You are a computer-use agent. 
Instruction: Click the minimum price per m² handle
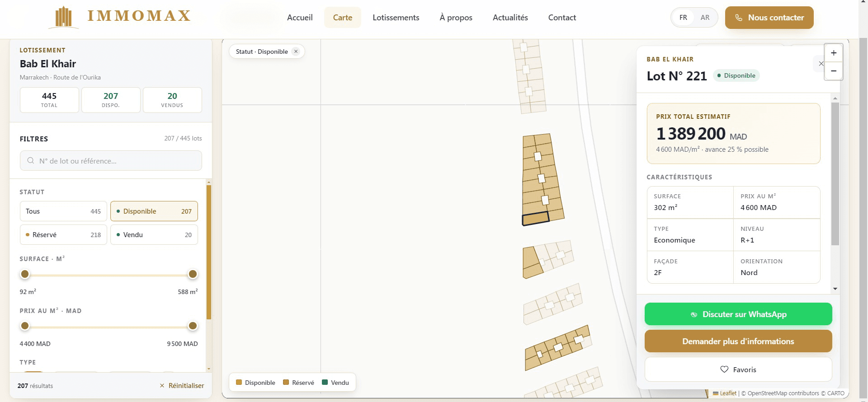[x=25, y=326]
